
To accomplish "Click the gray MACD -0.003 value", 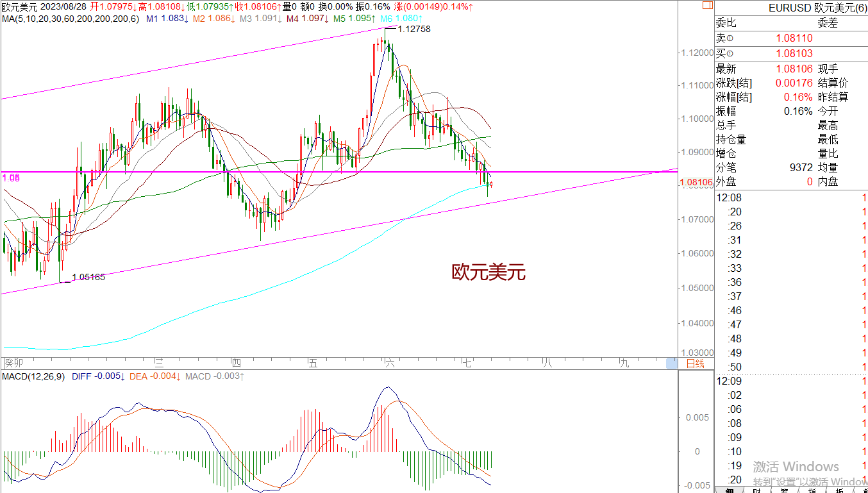I will [x=215, y=376].
